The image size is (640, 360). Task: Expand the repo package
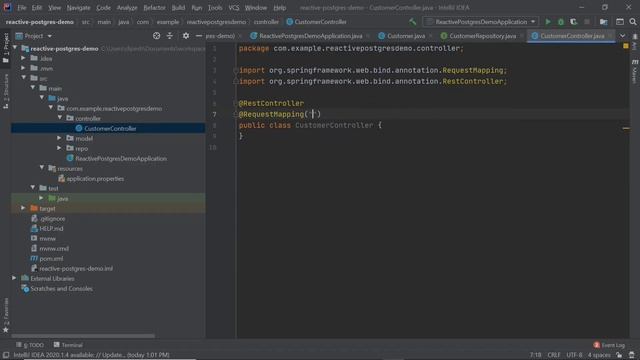[x=60, y=148]
